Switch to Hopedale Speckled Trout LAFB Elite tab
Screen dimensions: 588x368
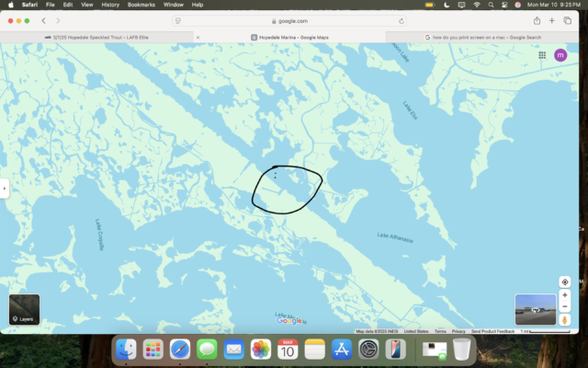pos(96,37)
